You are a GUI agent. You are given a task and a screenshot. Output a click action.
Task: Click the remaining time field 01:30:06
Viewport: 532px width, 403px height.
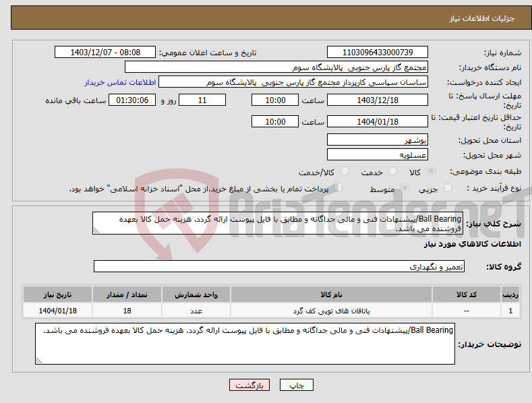click(x=132, y=100)
